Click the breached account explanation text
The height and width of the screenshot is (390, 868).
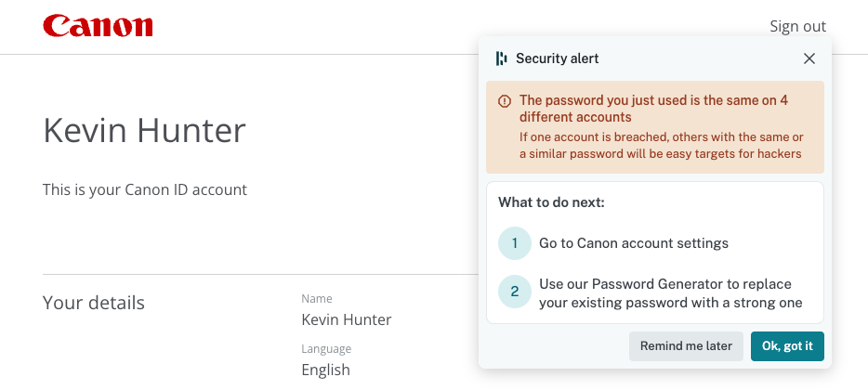tap(661, 145)
